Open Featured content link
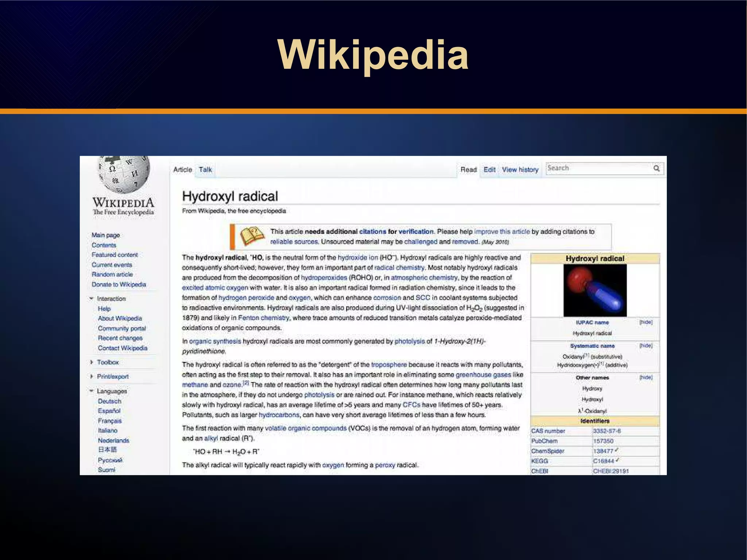747x560 pixels. (x=115, y=255)
